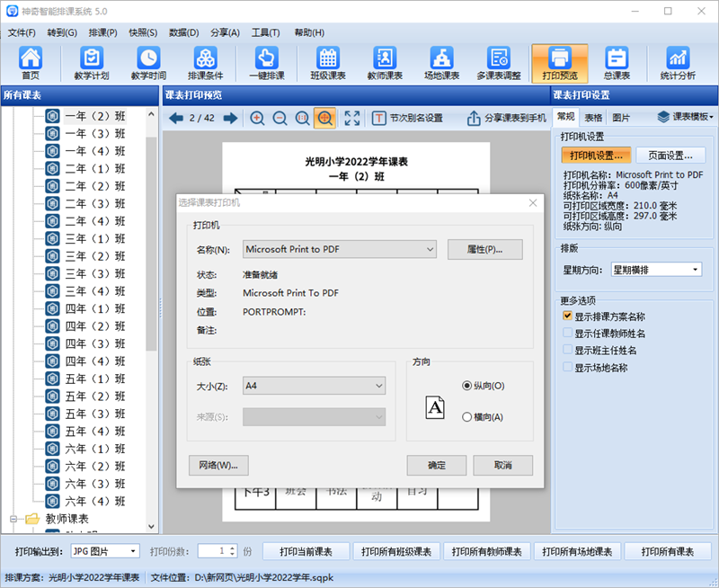Select the 横向(A) landscape radio button
Viewport: 719px width, 588px height.
466,417
